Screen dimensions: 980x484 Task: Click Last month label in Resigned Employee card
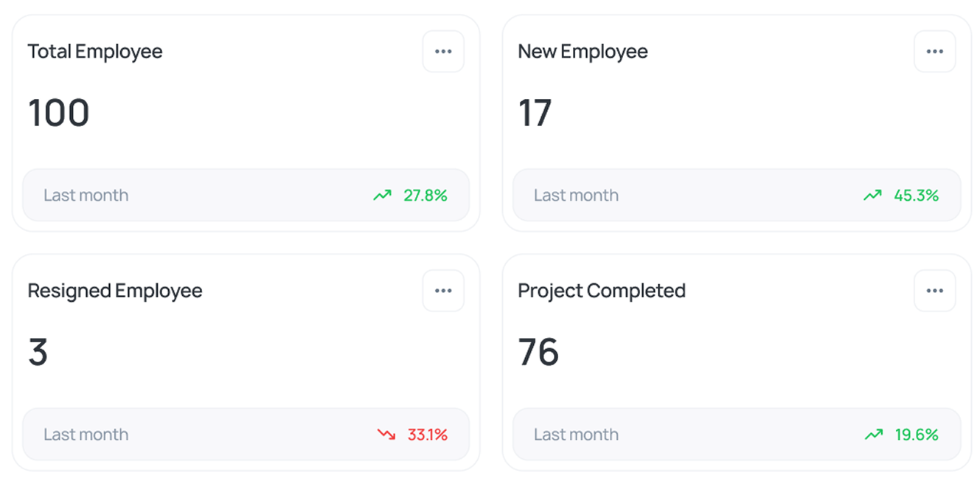86,435
